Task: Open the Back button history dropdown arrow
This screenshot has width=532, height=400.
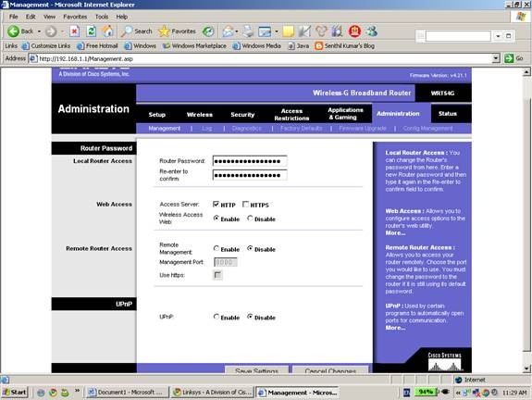Action: [39, 31]
